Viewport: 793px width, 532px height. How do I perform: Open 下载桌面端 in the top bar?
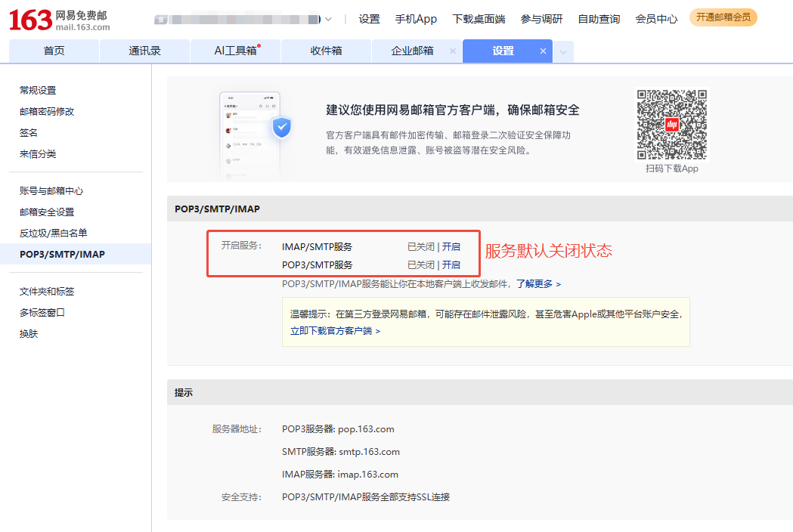point(479,19)
